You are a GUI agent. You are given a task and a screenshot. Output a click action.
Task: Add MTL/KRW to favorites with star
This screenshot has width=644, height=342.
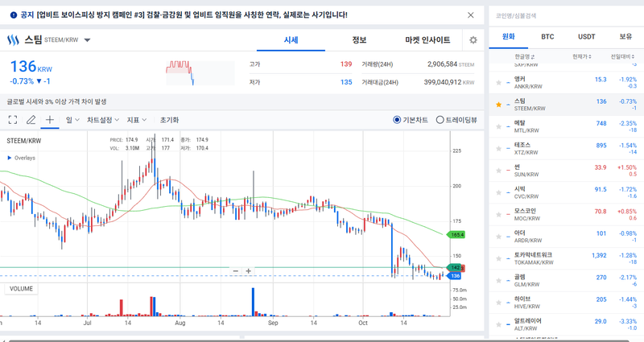[x=499, y=127]
